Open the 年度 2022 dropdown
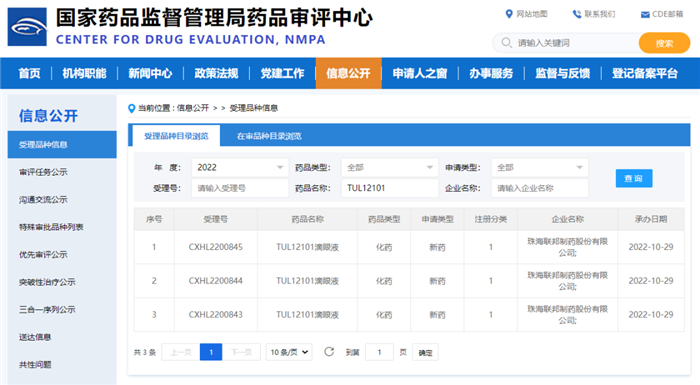Screen dimensions: 700x385 pyautogui.click(x=240, y=167)
